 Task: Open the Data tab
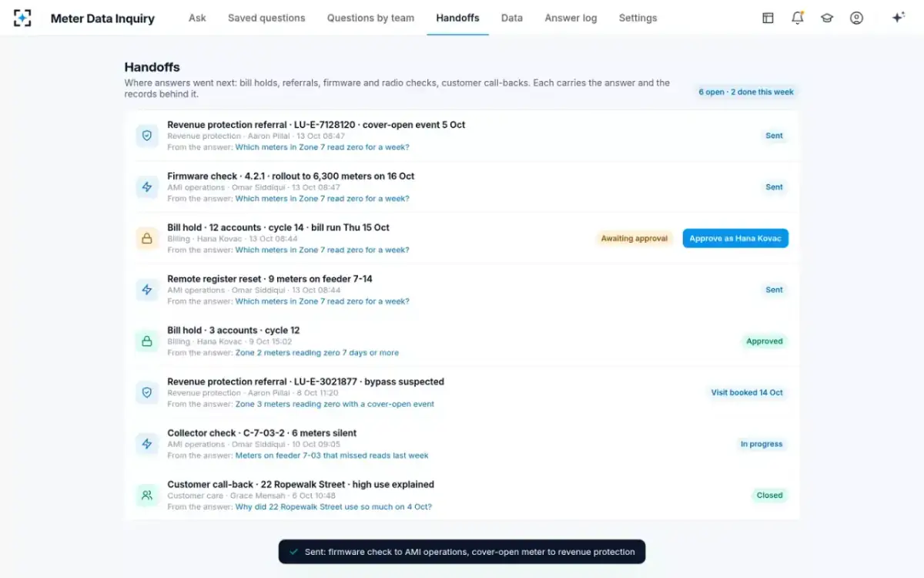[512, 18]
